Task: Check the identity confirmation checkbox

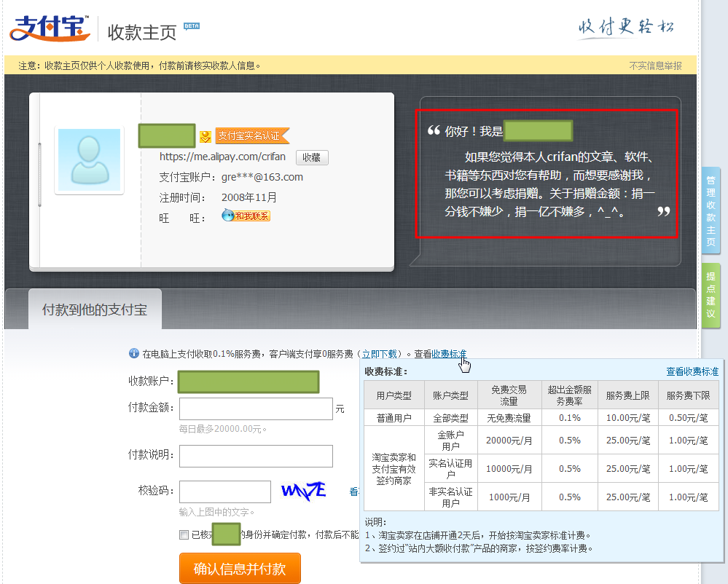Action: coord(184,534)
